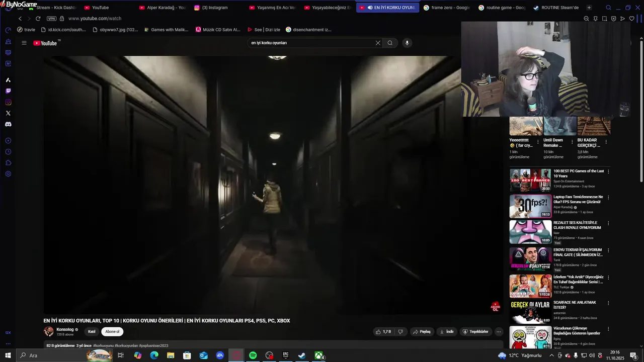
Task: Open options for SCARFACE NE ANLATMAK video
Action: [x=608, y=303]
